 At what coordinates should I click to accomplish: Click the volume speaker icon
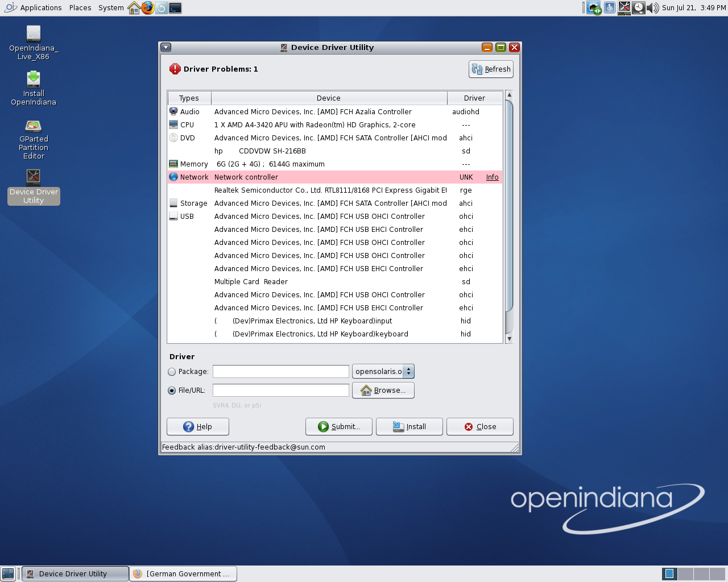(x=653, y=8)
